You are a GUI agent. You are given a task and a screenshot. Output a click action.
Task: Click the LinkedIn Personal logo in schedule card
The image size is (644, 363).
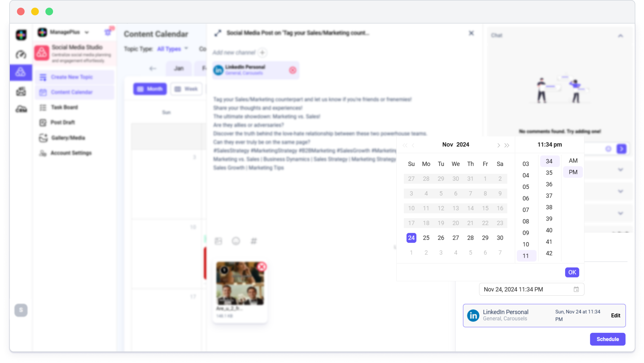click(x=473, y=315)
